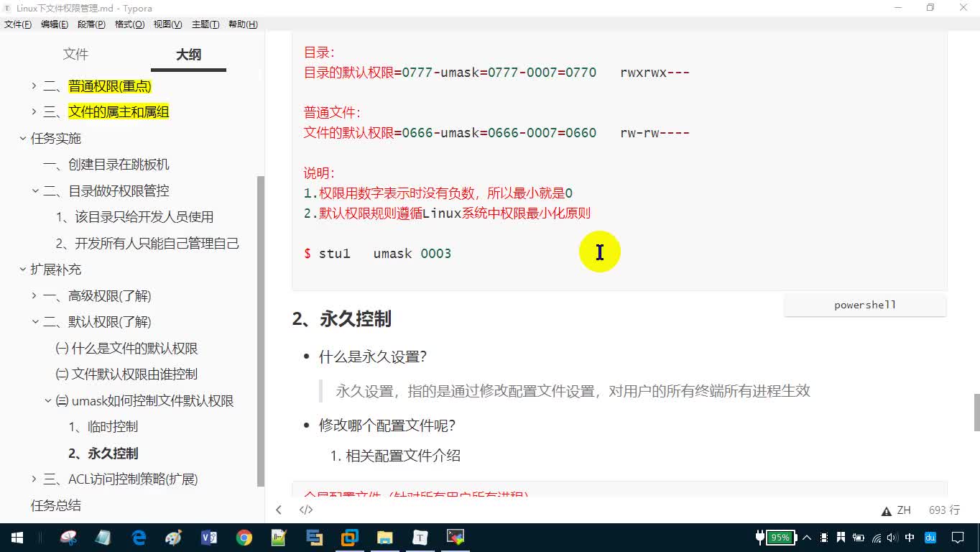Open Windows Start menu
This screenshot has width=980, height=552.
(17, 538)
